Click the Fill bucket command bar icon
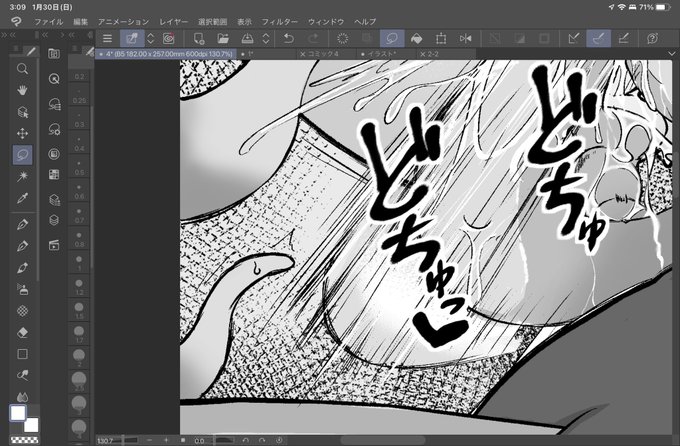The image size is (680, 446). tap(416, 39)
